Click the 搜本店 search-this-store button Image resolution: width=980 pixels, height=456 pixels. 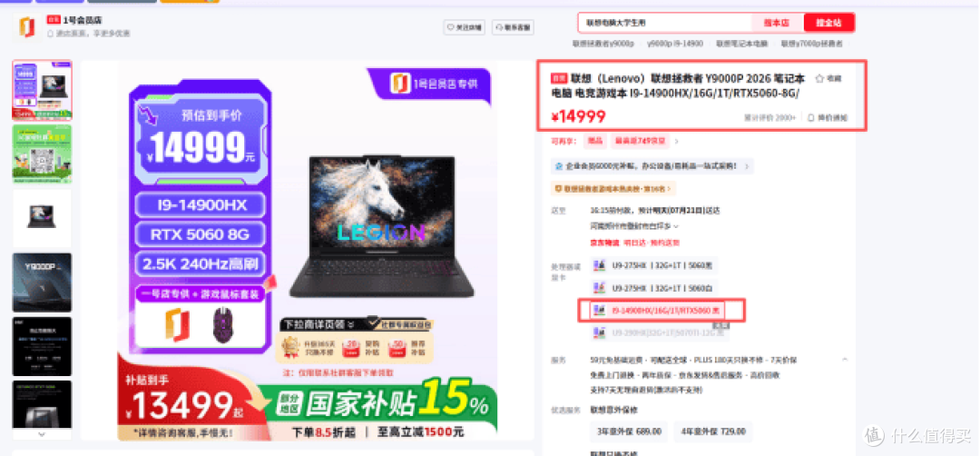777,23
